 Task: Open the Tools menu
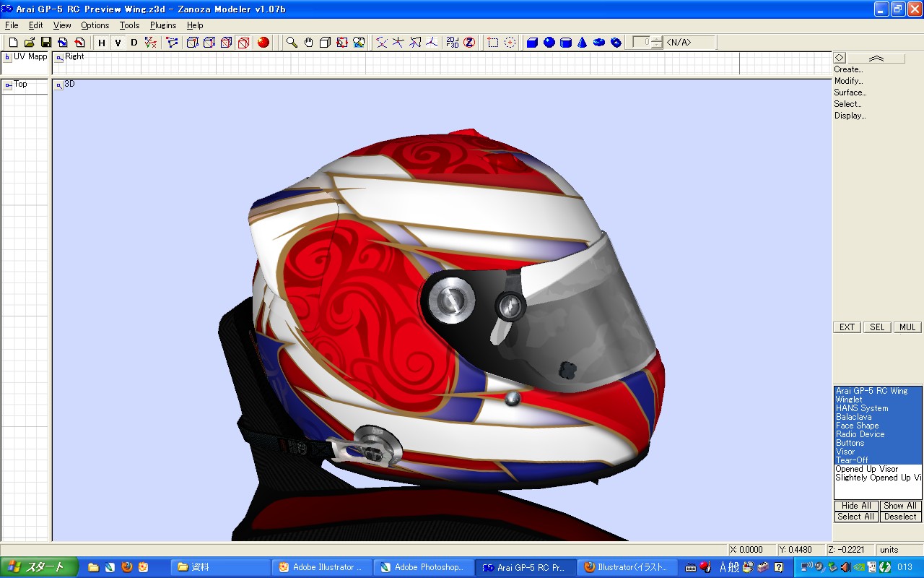tap(130, 25)
